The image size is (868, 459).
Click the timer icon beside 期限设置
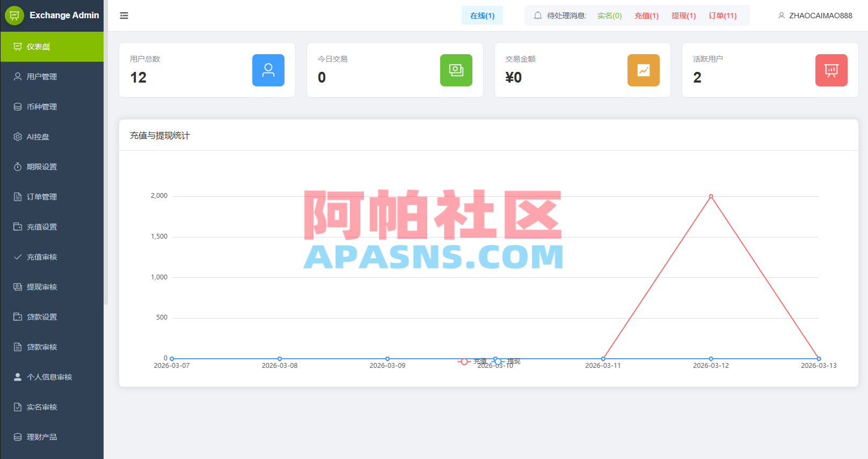18,167
